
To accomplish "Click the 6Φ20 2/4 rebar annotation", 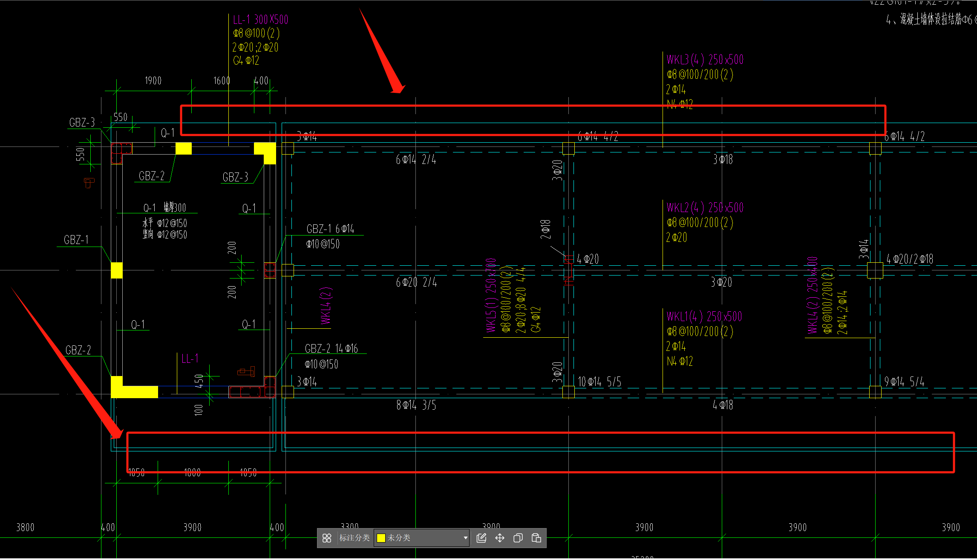I will click(x=416, y=282).
